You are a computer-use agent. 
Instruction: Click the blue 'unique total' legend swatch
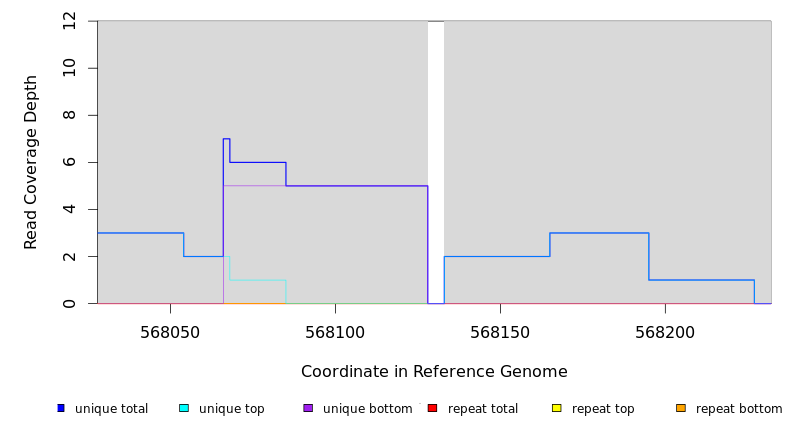[60, 408]
